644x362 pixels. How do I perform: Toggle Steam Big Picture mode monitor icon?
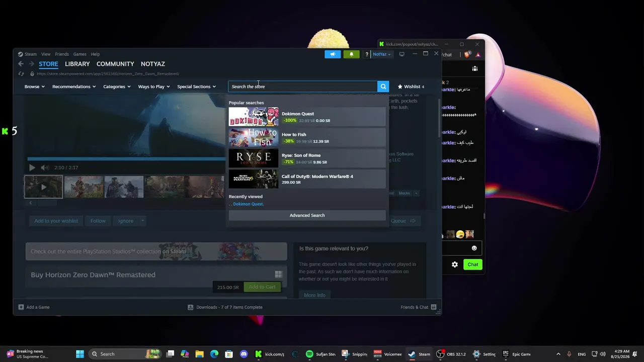401,54
